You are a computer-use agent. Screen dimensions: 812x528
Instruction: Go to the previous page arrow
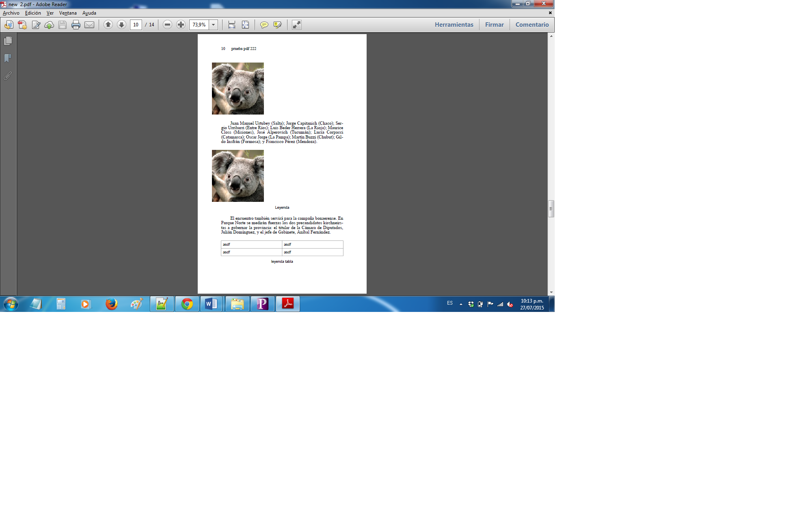coord(108,25)
